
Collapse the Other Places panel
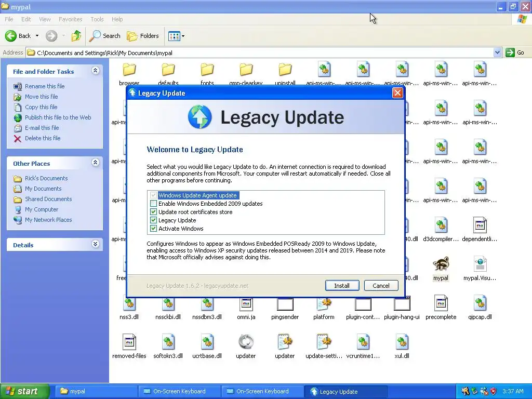(96, 163)
